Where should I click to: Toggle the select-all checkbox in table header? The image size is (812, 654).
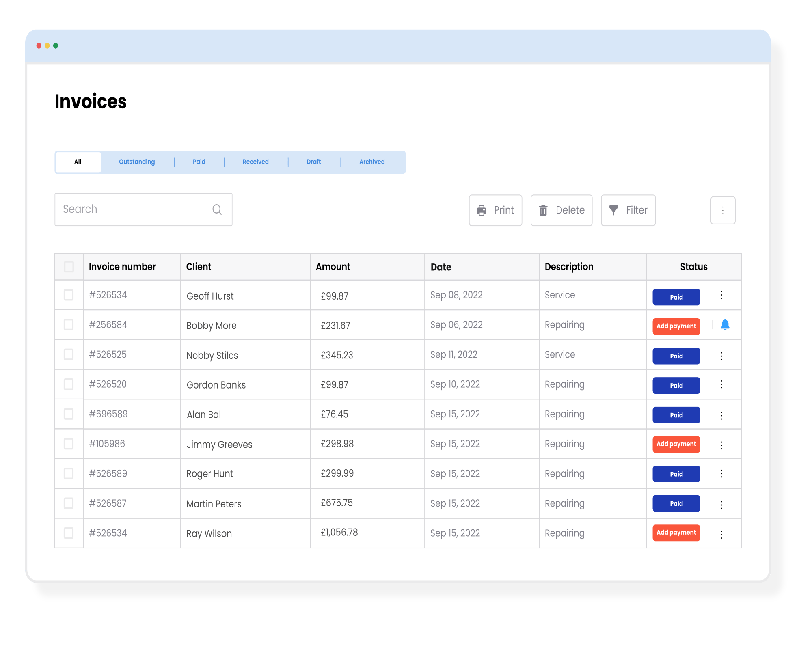coord(69,267)
